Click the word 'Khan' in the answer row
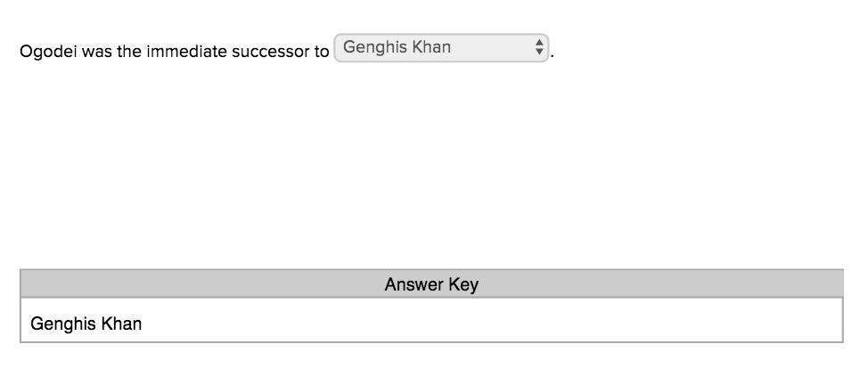Image resolution: width=868 pixels, height=369 pixels. coord(121,324)
